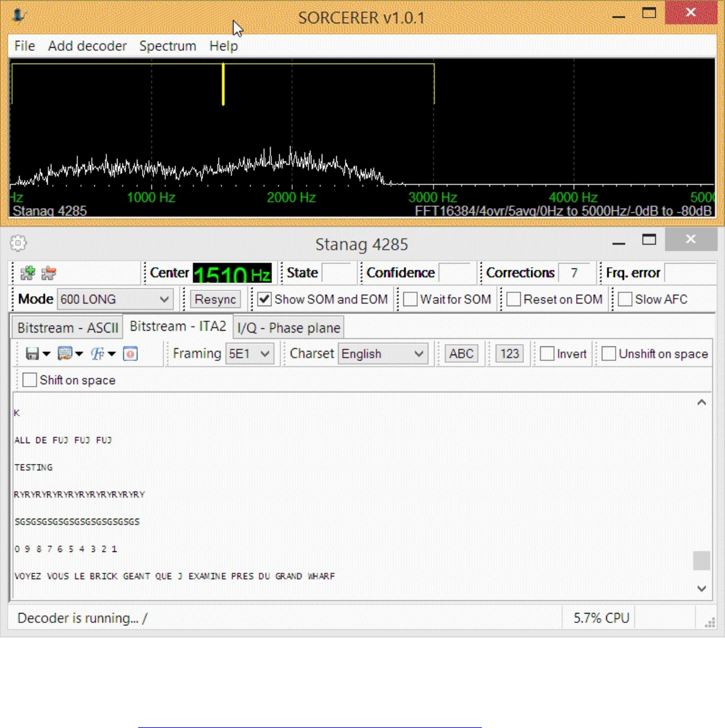Expand the Framing dropdown set to 5E1
This screenshot has height=728, width=725.
pyautogui.click(x=249, y=354)
